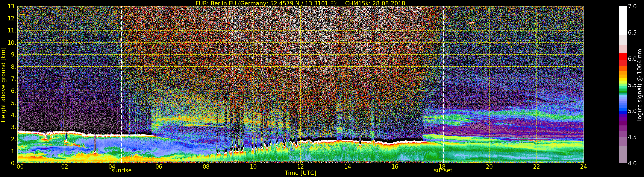Click the time axis tick 06
The image size is (644, 177).
159,167
